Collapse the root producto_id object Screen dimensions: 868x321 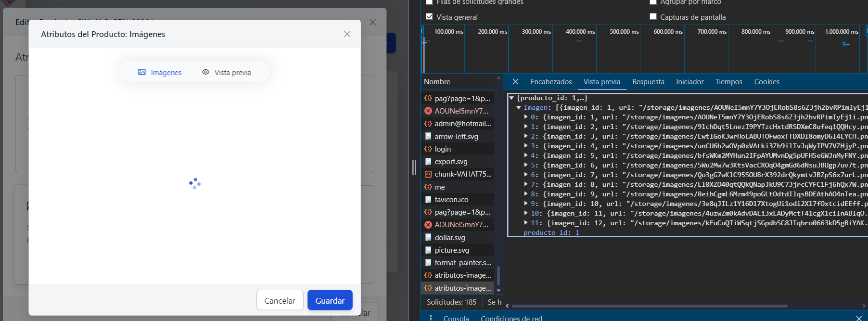(x=511, y=98)
